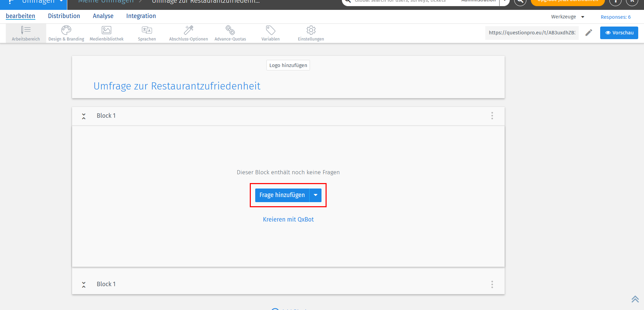Click the survey URL field

[x=532, y=33]
